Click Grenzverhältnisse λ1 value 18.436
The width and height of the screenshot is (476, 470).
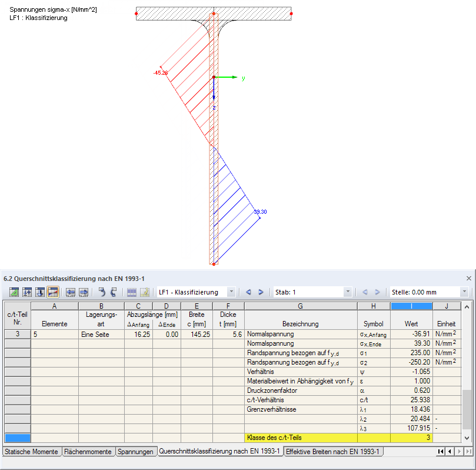(411, 409)
